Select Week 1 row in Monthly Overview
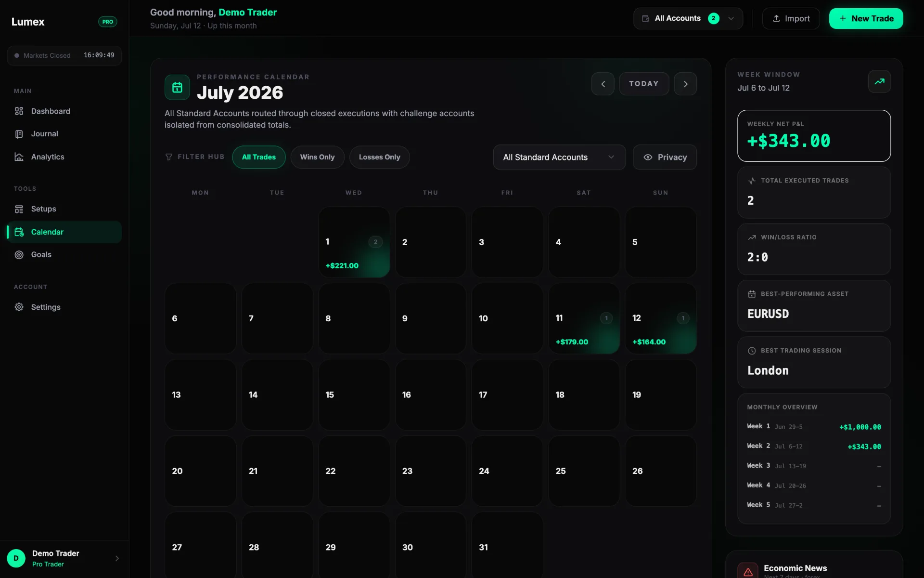This screenshot has height=578, width=924. pos(814,427)
